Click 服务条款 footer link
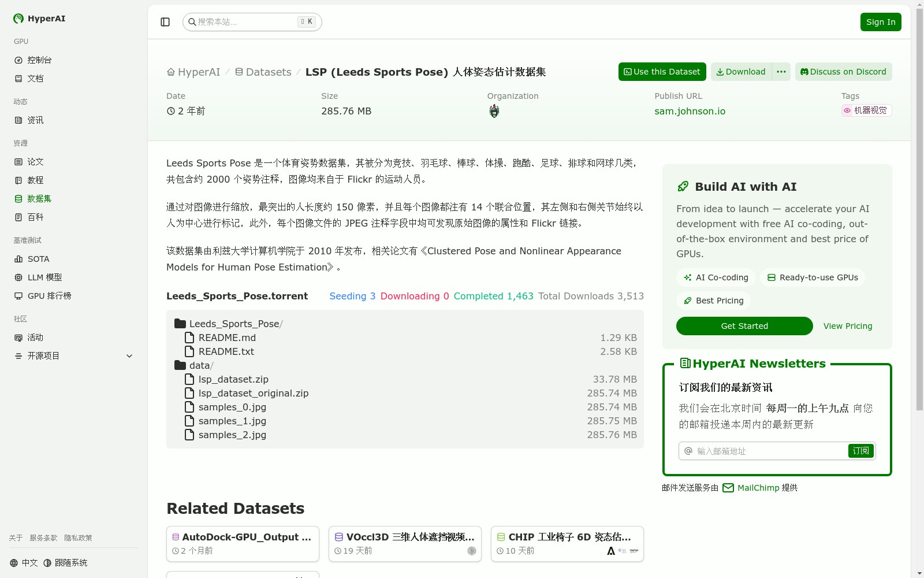This screenshot has width=924, height=578. click(43, 538)
